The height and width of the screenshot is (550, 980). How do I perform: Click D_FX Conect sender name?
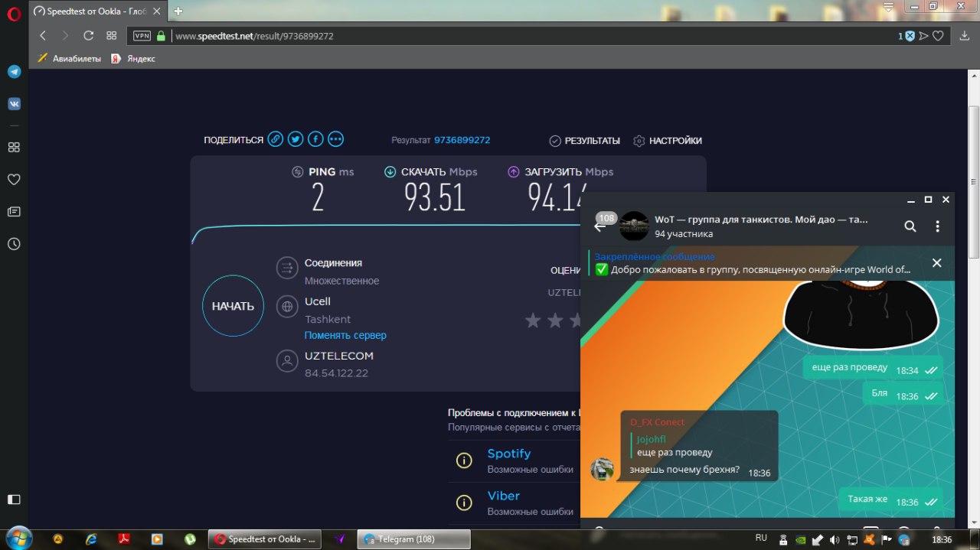pyautogui.click(x=657, y=422)
